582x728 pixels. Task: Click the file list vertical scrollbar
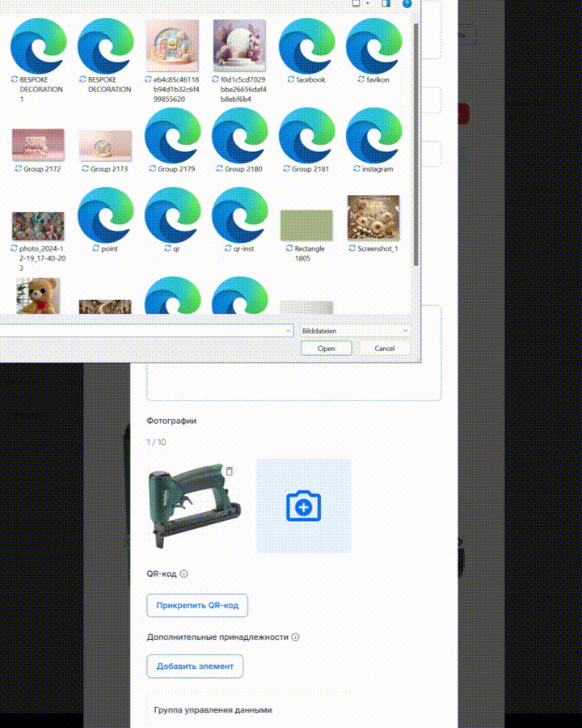pyautogui.click(x=415, y=144)
